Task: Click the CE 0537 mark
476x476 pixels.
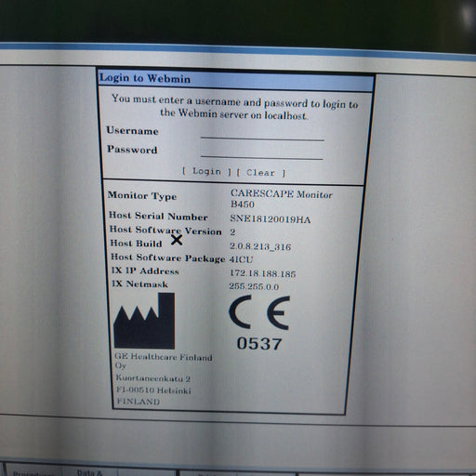Action: [x=259, y=323]
